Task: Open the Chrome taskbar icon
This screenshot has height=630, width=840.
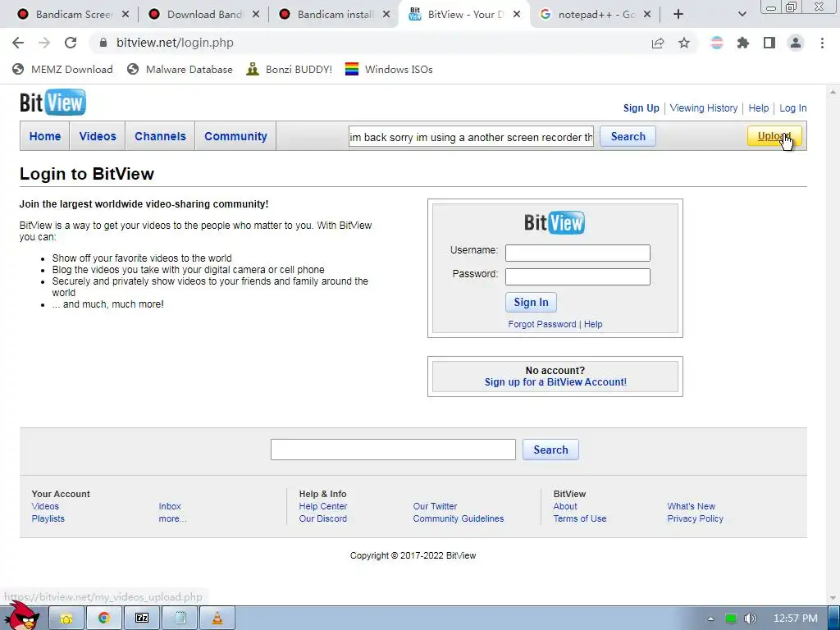Action: 104,619
